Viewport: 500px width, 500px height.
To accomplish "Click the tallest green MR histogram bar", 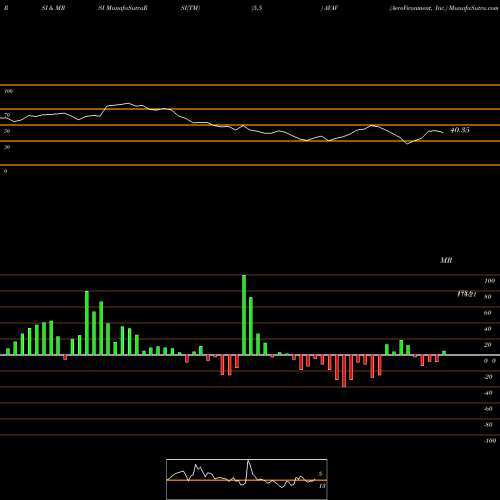I will pos(244,315).
